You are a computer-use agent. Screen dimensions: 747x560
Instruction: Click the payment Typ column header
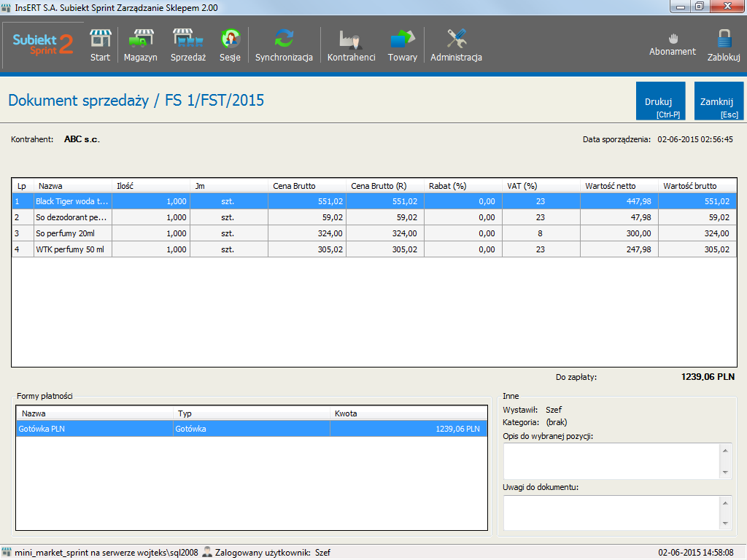click(252, 413)
